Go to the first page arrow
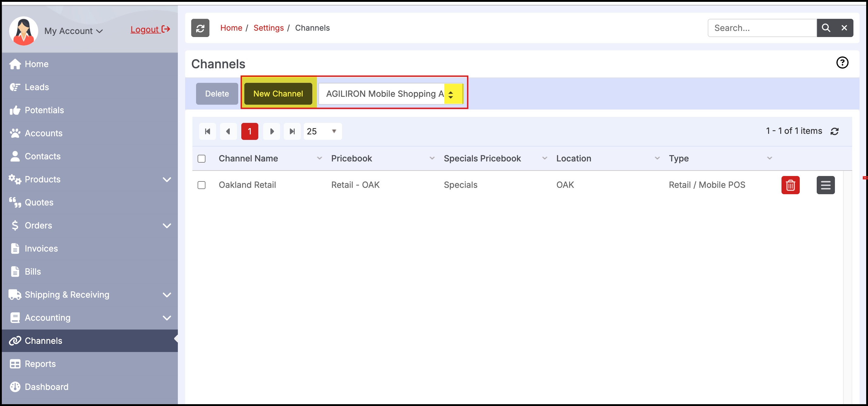868x406 pixels. tap(208, 131)
